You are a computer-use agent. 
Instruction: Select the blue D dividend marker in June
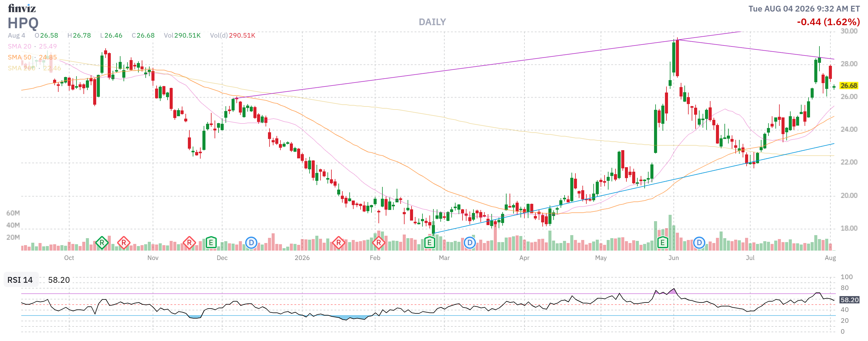pos(699,243)
